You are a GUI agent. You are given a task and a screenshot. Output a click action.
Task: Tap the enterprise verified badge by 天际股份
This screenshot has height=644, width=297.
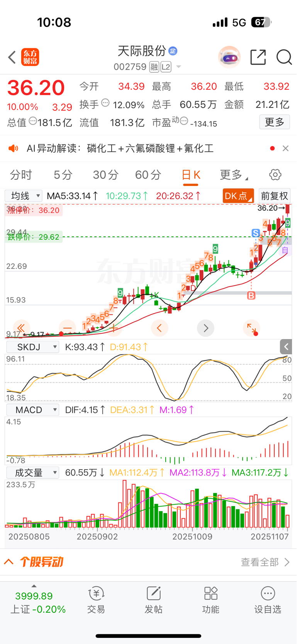point(173,51)
